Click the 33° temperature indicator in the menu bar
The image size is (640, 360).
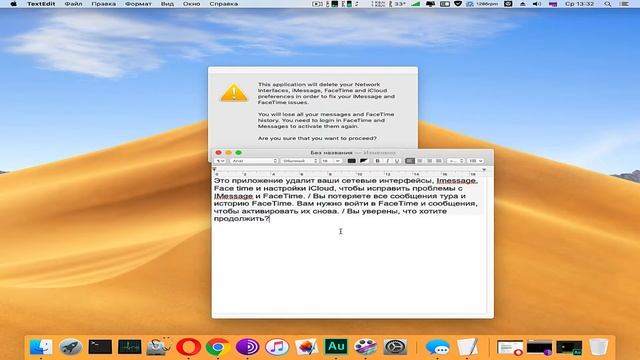pyautogui.click(x=397, y=4)
